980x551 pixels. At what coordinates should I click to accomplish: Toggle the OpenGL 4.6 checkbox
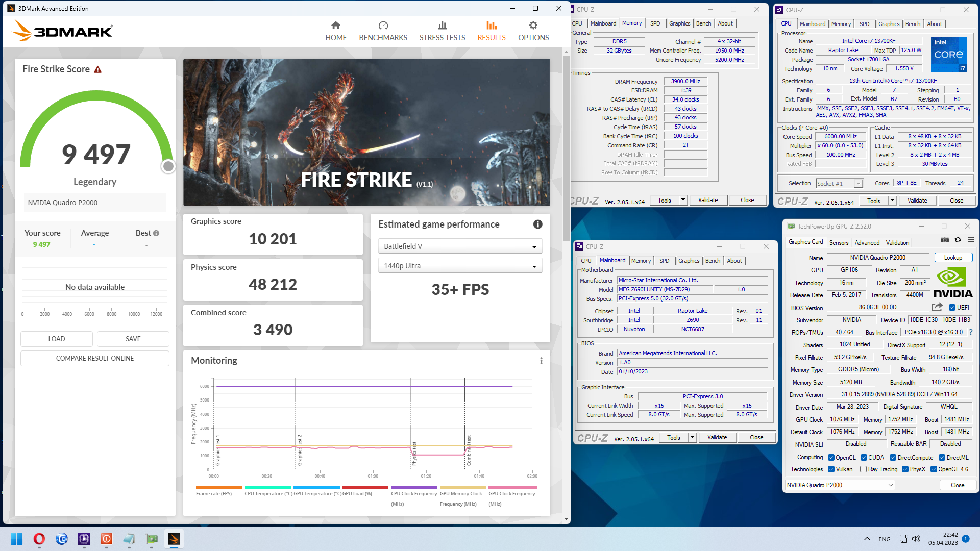tap(934, 469)
